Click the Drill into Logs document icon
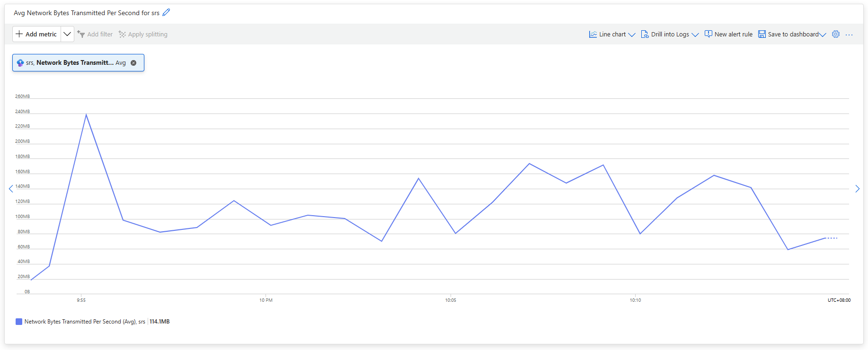The image size is (868, 350). click(x=645, y=34)
